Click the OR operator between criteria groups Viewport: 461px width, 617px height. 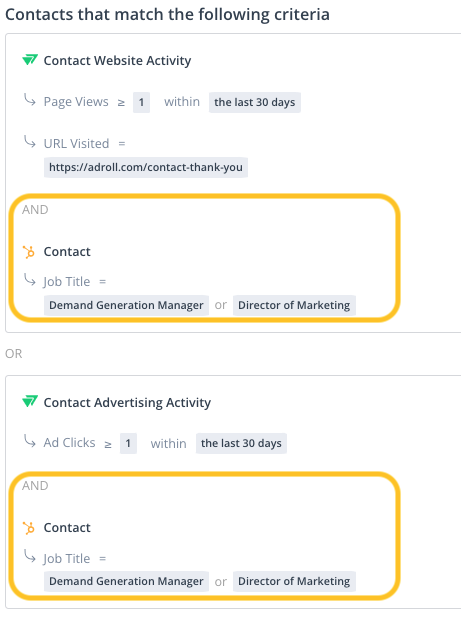tap(14, 354)
